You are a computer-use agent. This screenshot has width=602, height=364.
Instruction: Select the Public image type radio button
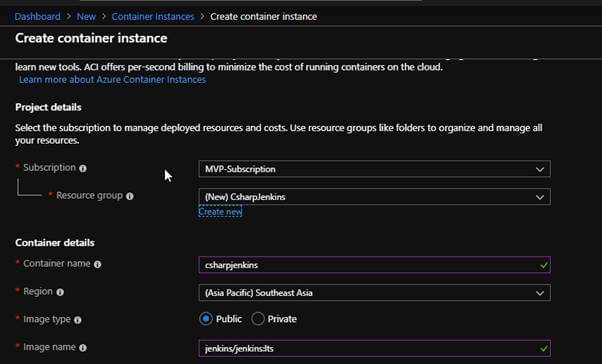click(x=206, y=319)
